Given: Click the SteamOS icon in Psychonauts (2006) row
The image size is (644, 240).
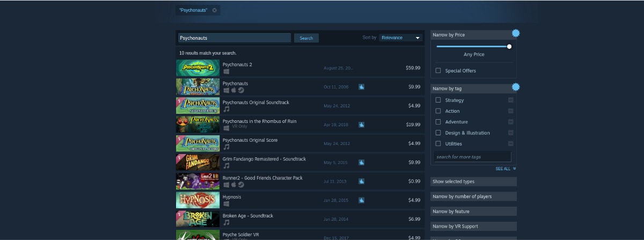Looking at the screenshot, I should [x=241, y=90].
